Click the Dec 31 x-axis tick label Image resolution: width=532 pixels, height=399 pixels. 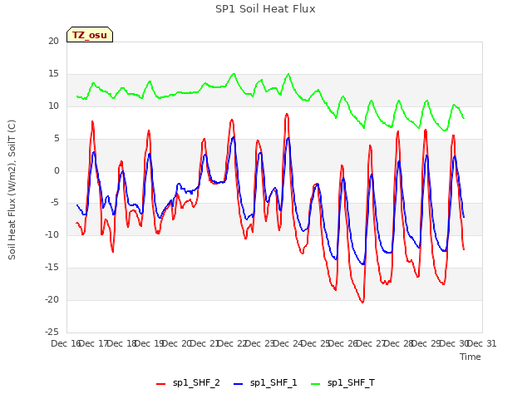click(482, 343)
